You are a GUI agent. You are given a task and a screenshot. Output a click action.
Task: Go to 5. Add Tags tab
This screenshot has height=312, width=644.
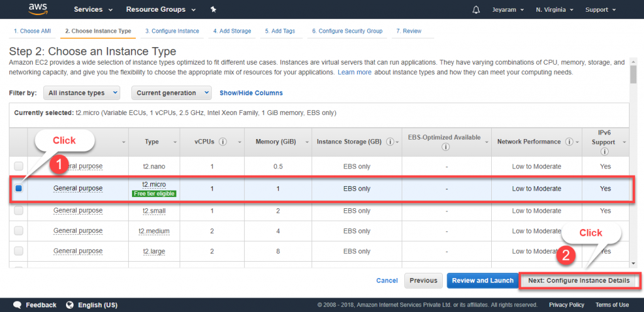(x=280, y=31)
